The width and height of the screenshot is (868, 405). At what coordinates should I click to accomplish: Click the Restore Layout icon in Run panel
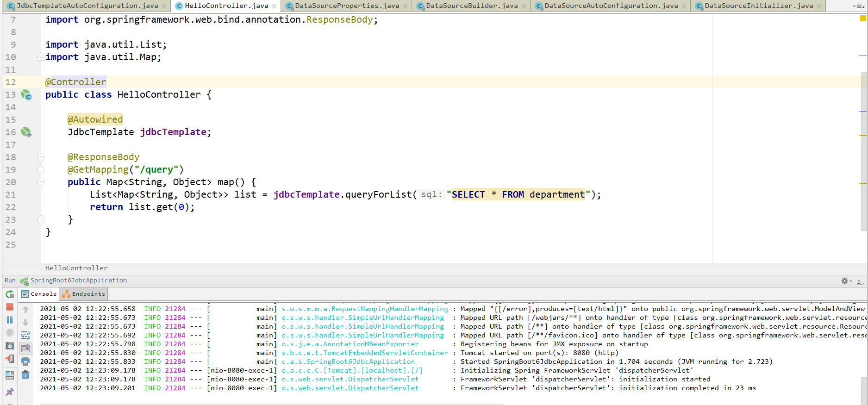point(10,375)
